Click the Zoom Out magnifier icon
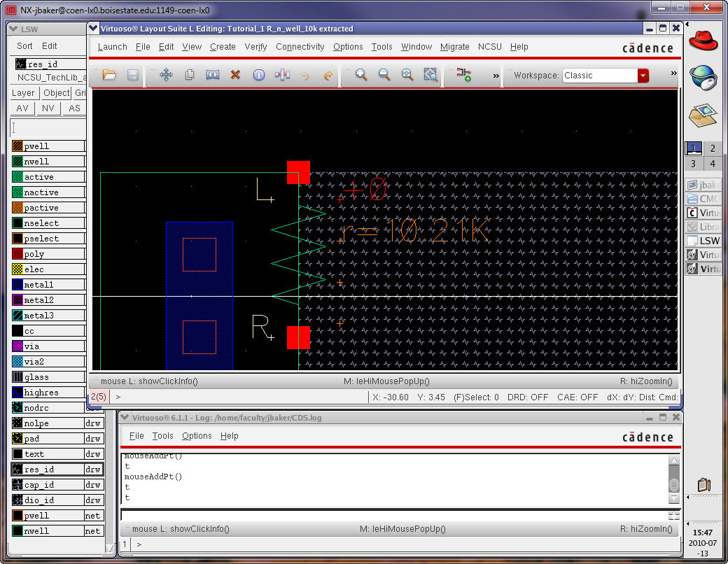This screenshot has height=564, width=728. click(x=384, y=75)
